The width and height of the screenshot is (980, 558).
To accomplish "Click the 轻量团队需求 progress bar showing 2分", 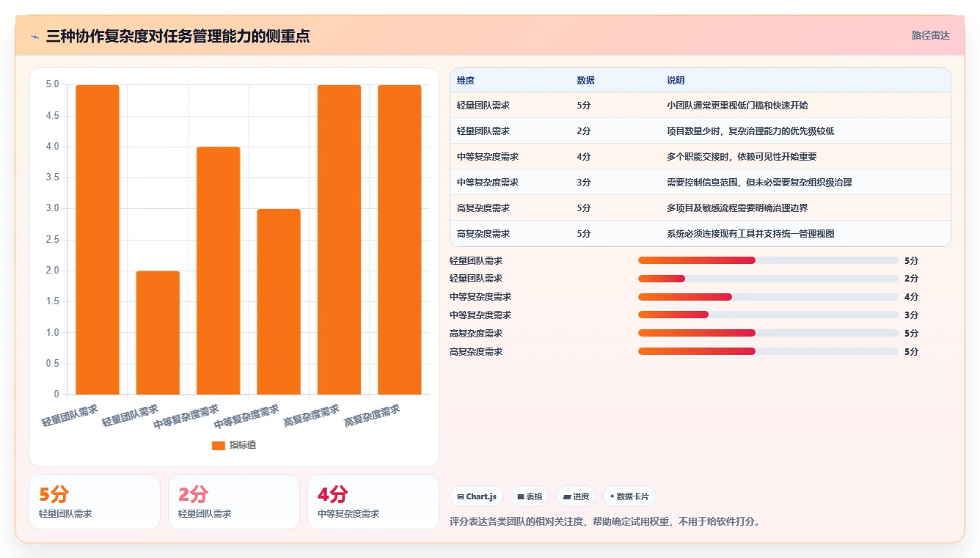I will (768, 279).
